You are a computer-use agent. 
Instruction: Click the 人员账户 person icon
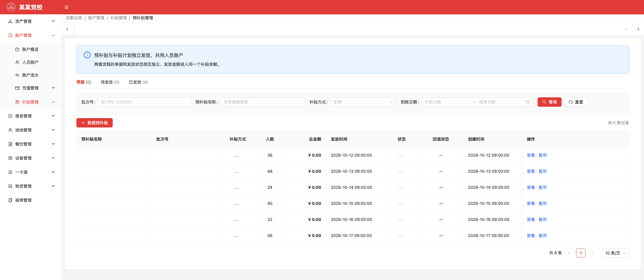[17, 62]
